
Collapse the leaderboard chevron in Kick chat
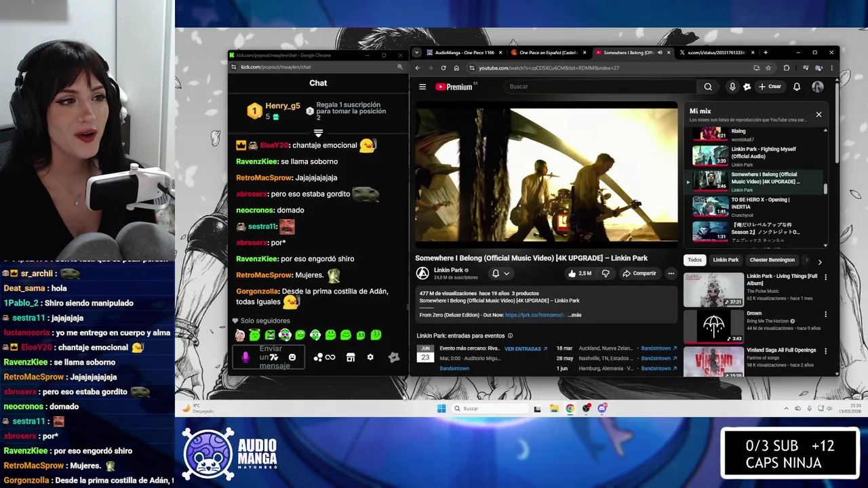[x=318, y=133]
